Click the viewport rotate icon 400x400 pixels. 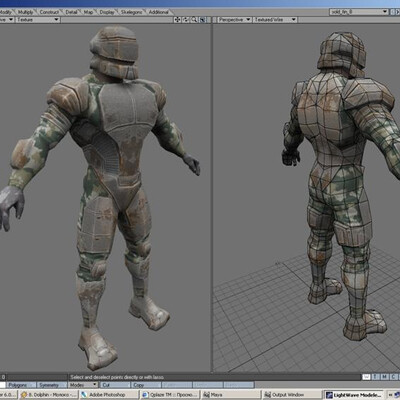186,20
